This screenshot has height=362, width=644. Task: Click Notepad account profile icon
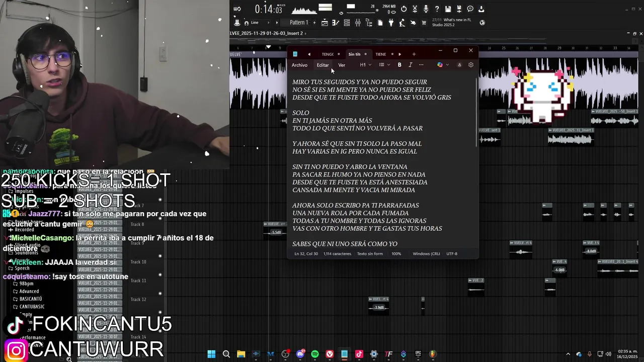click(x=459, y=65)
